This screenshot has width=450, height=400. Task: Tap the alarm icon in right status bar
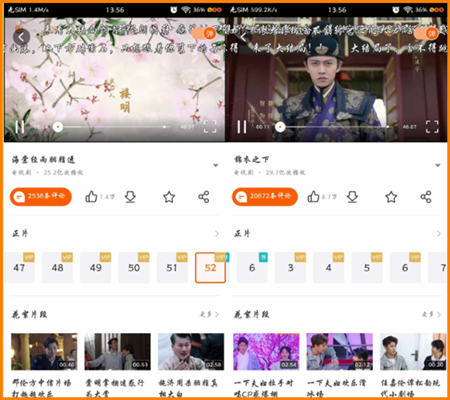coord(396,10)
